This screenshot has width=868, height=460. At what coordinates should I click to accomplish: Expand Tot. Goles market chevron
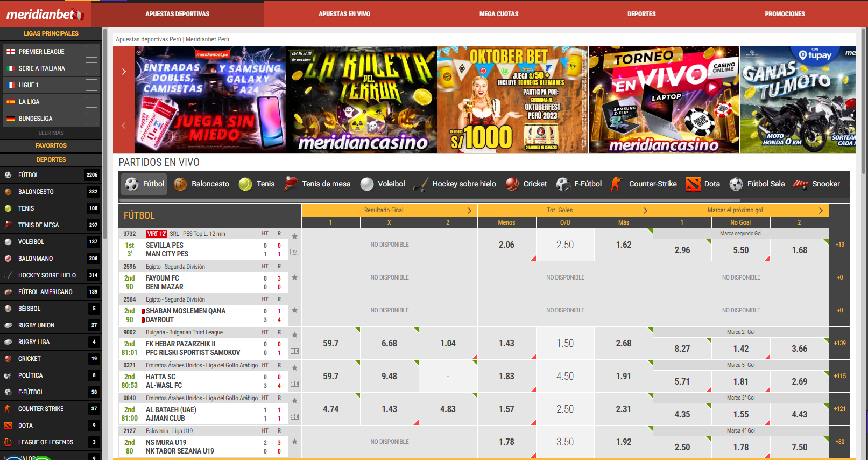click(645, 210)
